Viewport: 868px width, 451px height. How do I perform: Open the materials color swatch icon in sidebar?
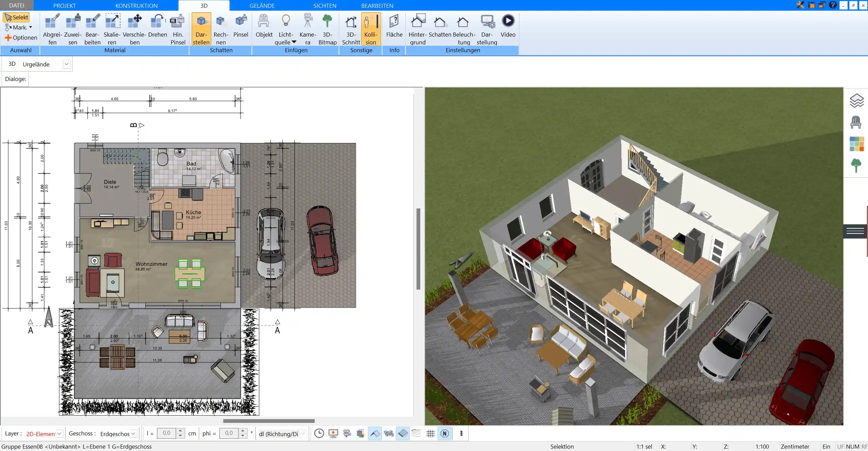[x=856, y=144]
